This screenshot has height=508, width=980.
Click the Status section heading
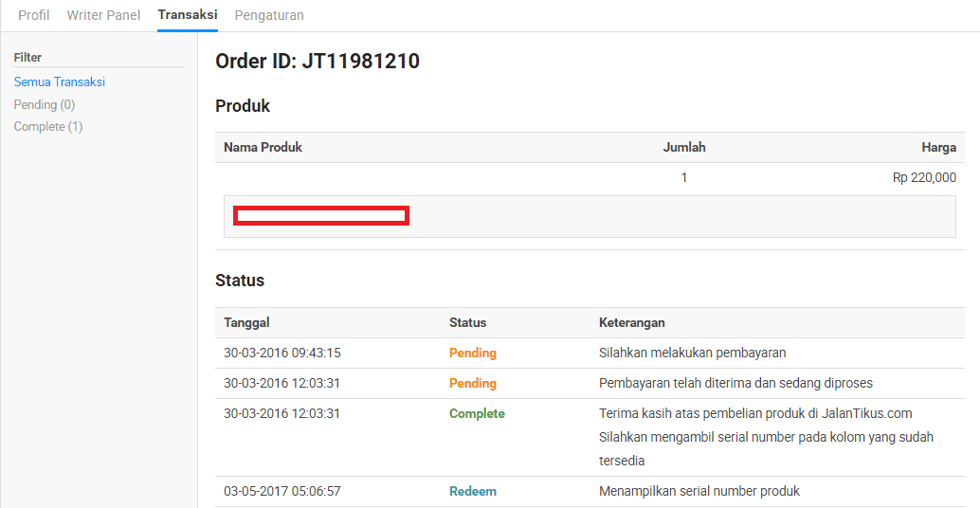point(240,280)
